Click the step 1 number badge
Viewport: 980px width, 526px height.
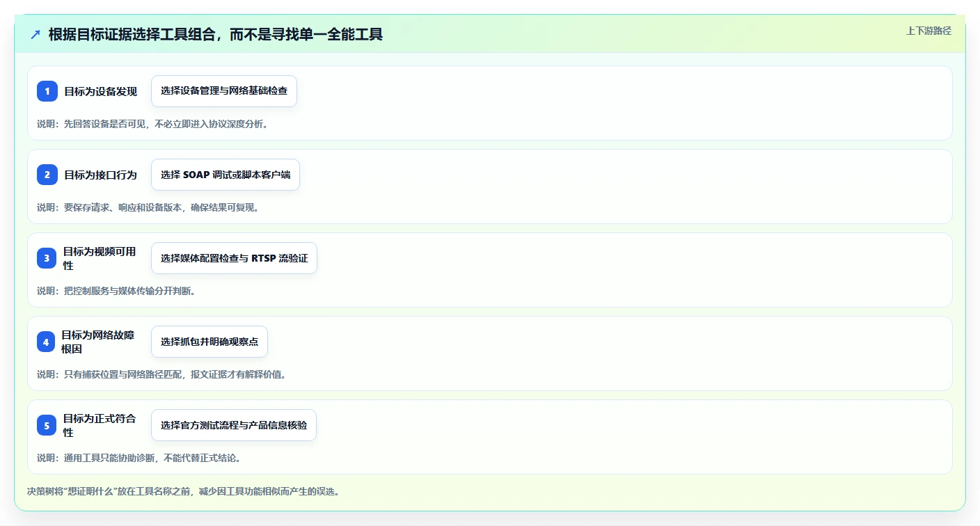point(47,91)
